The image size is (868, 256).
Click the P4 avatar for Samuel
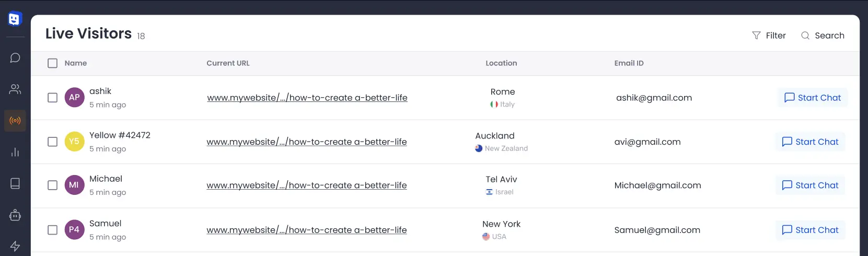coord(74,229)
